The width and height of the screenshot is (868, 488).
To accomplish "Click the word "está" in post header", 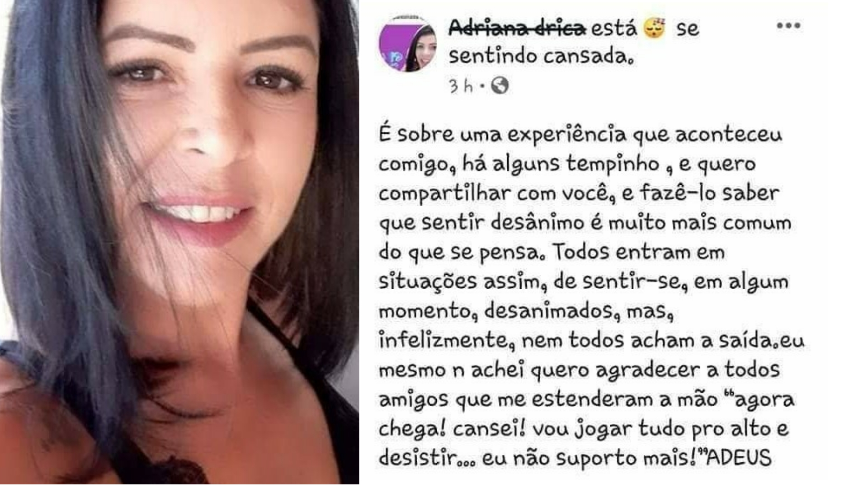I will click(614, 28).
